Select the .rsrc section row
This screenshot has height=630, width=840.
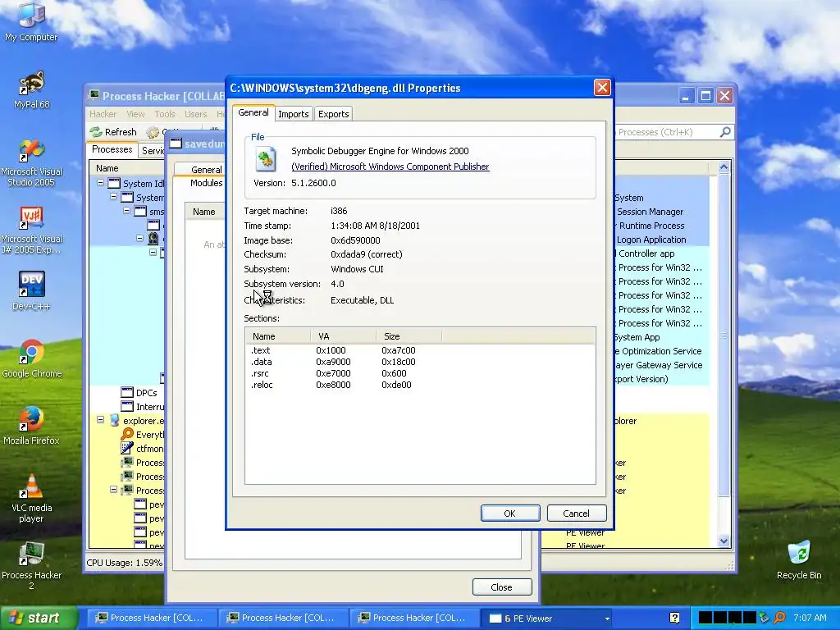coord(420,373)
